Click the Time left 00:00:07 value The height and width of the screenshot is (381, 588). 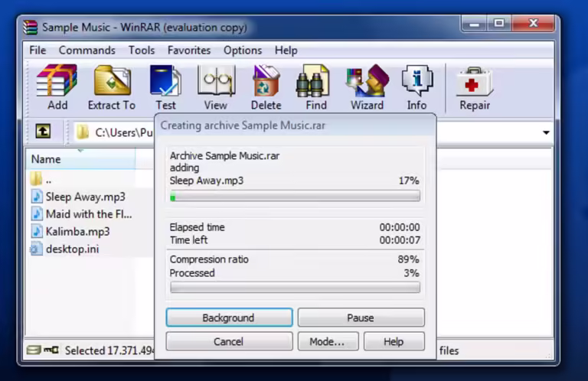point(400,239)
